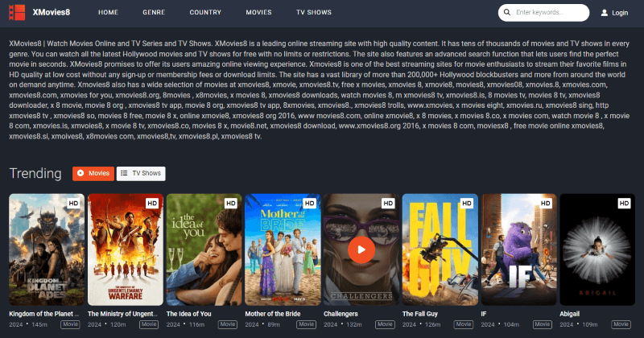Click the IF title link

point(484,314)
